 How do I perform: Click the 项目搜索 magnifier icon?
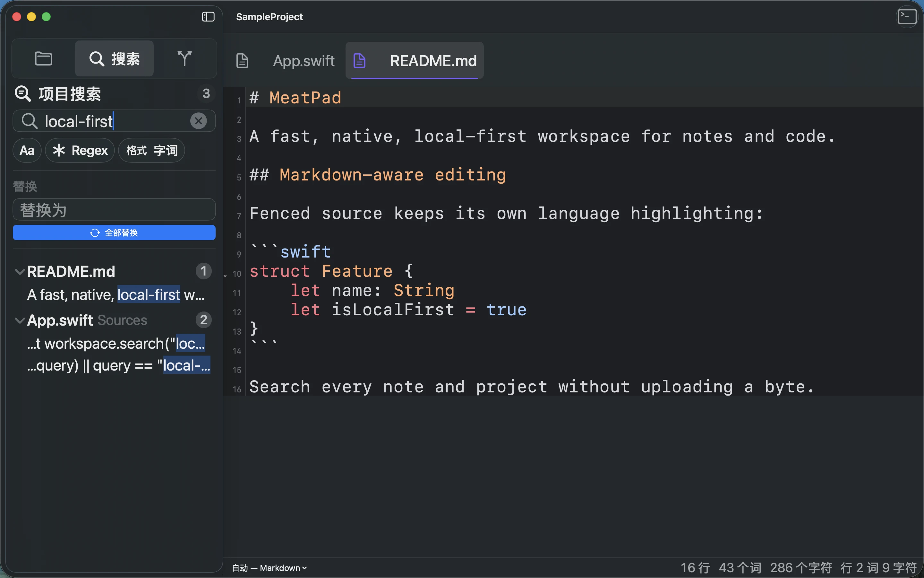(22, 94)
